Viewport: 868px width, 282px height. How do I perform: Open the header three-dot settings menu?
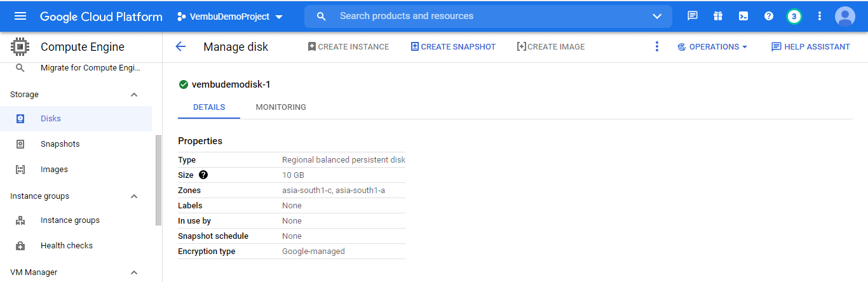coord(820,16)
